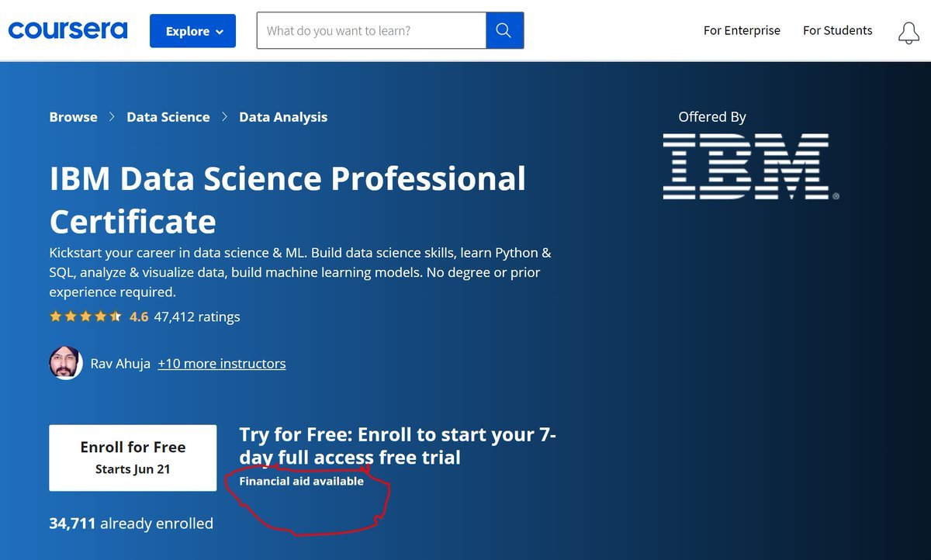Click the magnifying glass search button
This screenshot has height=560, width=931.
click(504, 31)
